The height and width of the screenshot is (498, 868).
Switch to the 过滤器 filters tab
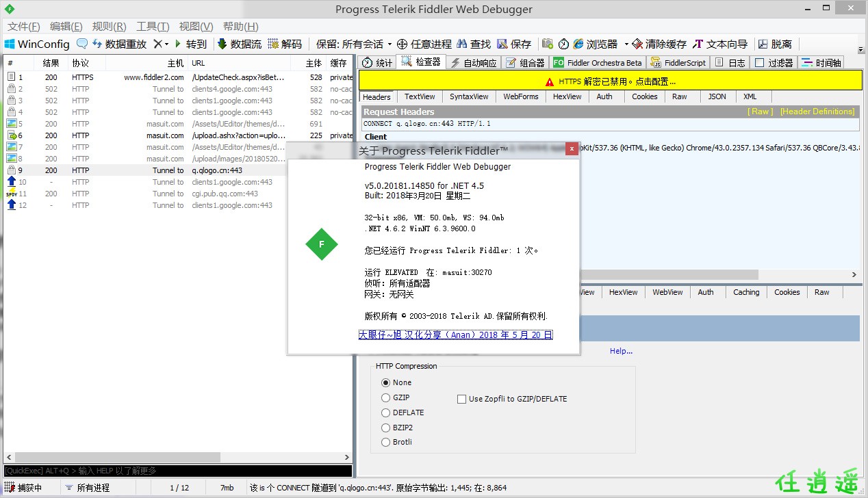774,62
